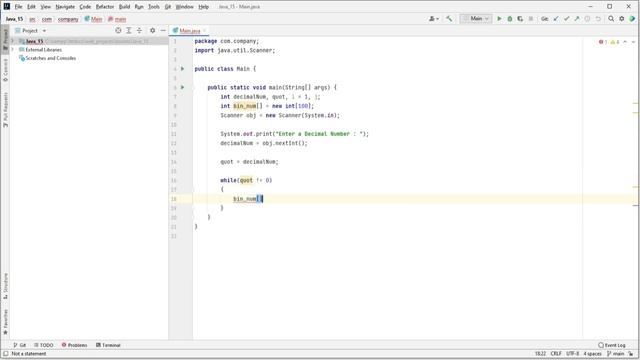The image size is (640, 360).
Task: Open the Event Log button
Action: (611, 345)
